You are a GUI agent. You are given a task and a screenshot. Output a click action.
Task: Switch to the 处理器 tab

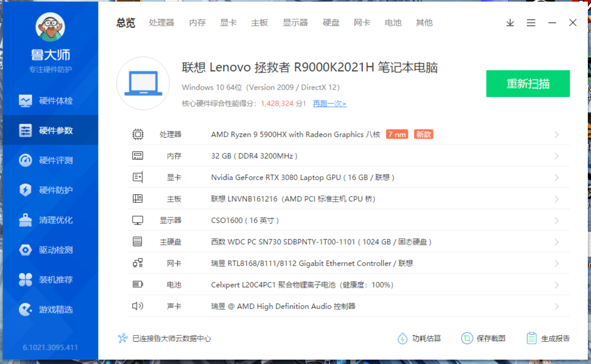point(162,23)
